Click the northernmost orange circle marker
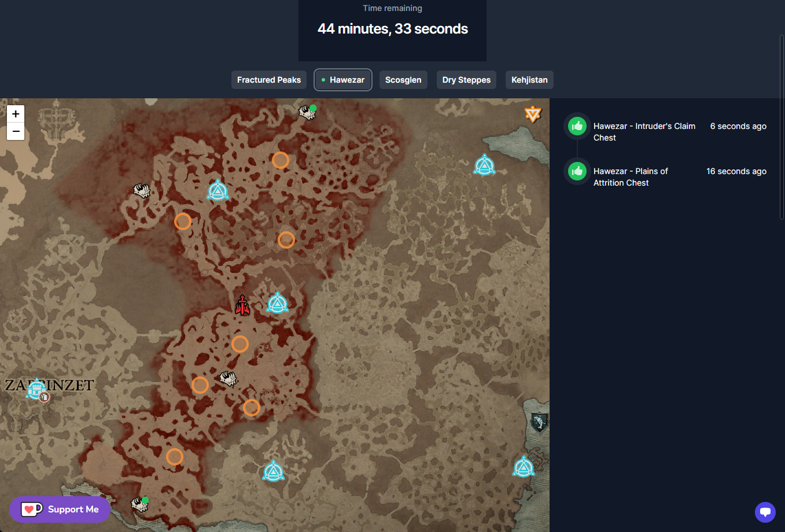 (x=281, y=160)
